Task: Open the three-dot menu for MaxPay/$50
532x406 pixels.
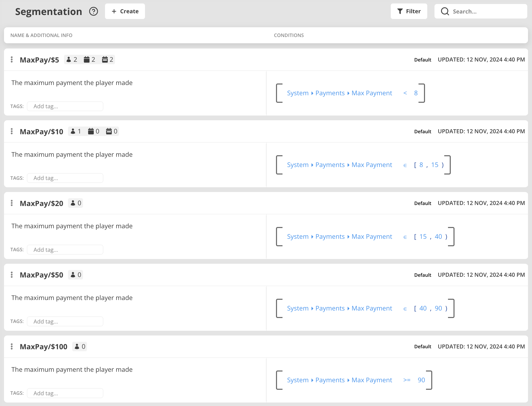Action: click(x=12, y=275)
